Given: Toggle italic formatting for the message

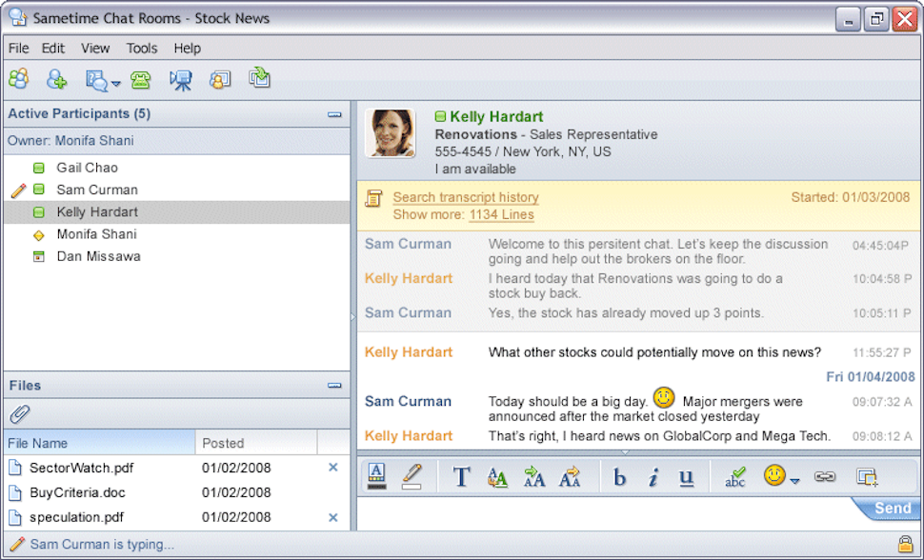Looking at the screenshot, I should tap(653, 476).
